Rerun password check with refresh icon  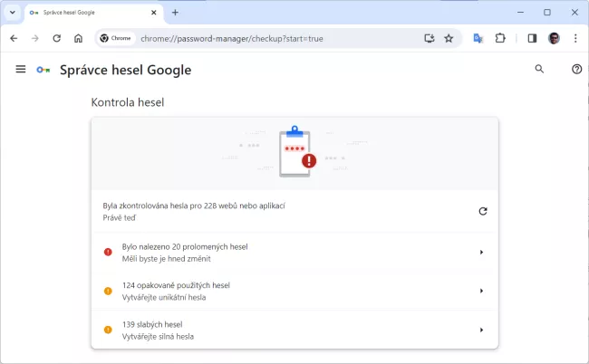[x=482, y=211]
